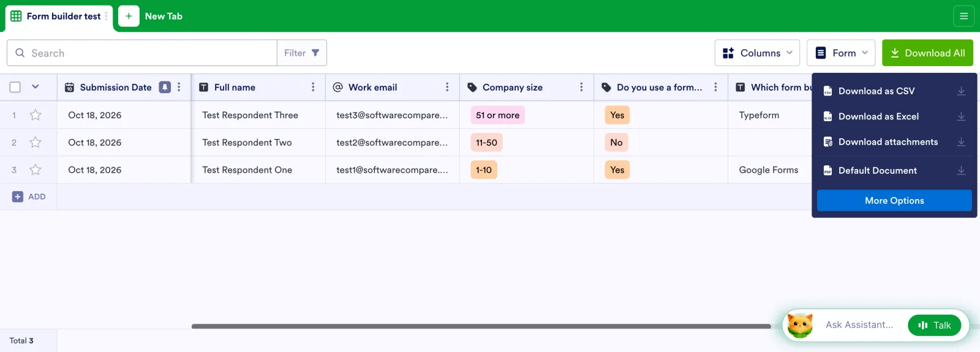Toggle the select-all rows checkbox
This screenshot has width=980, height=352.
point(15,87)
